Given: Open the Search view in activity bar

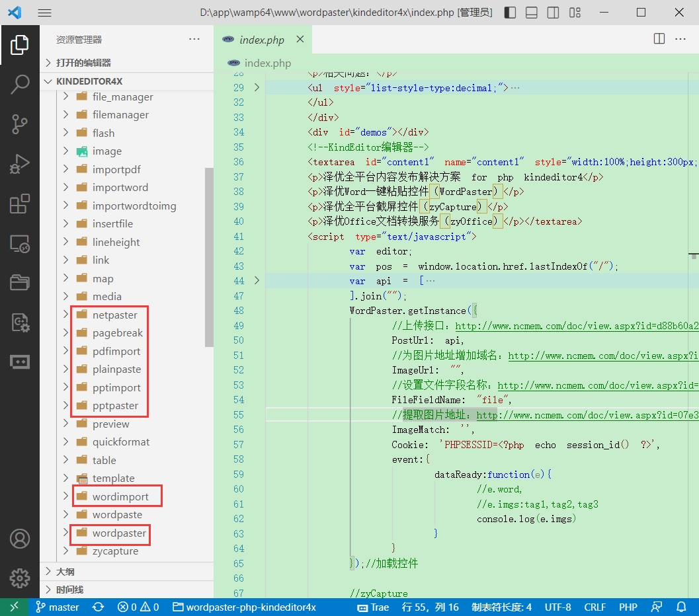Looking at the screenshot, I should coord(20,84).
